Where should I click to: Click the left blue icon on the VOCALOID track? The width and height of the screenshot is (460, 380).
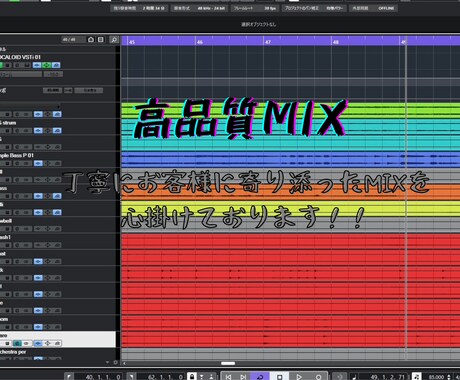pyautogui.click(x=37, y=65)
